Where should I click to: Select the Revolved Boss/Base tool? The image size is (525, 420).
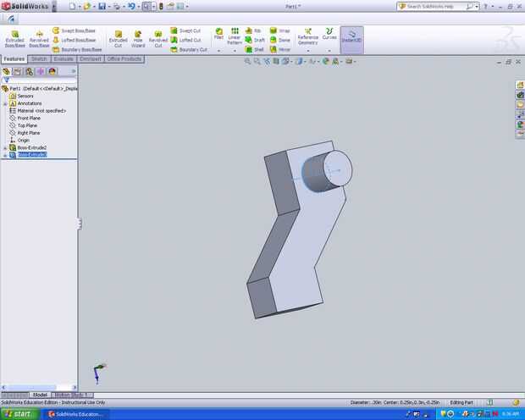[x=39, y=39]
